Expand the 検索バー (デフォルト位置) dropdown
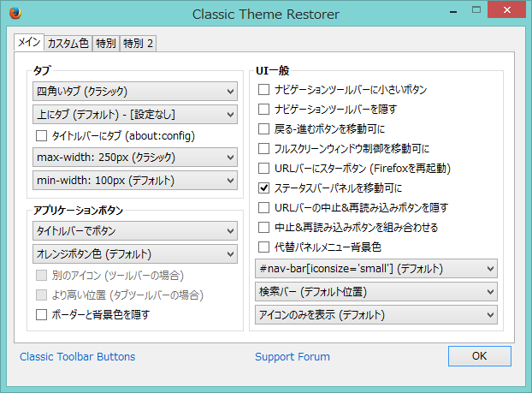The height and width of the screenshot is (393, 532). pos(376,292)
